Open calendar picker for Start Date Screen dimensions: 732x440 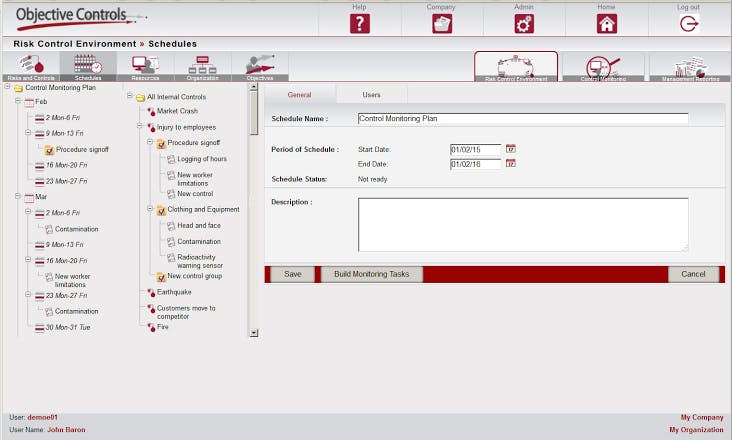coord(511,149)
